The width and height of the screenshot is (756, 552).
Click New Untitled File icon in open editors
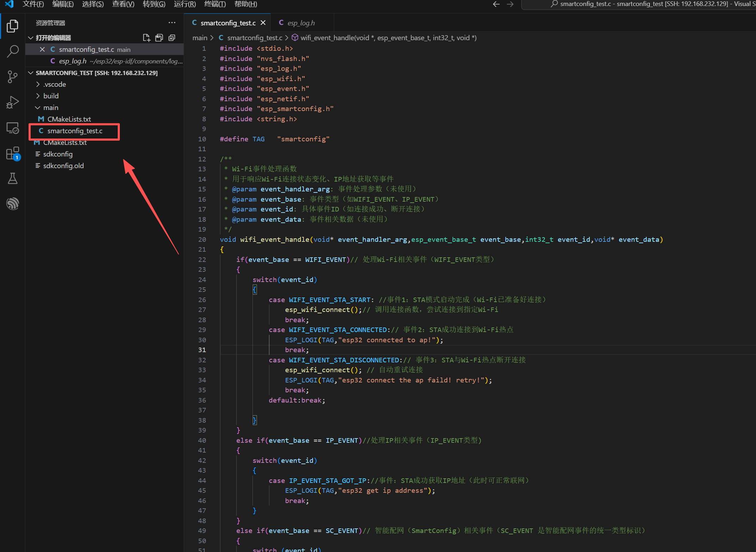(146, 38)
